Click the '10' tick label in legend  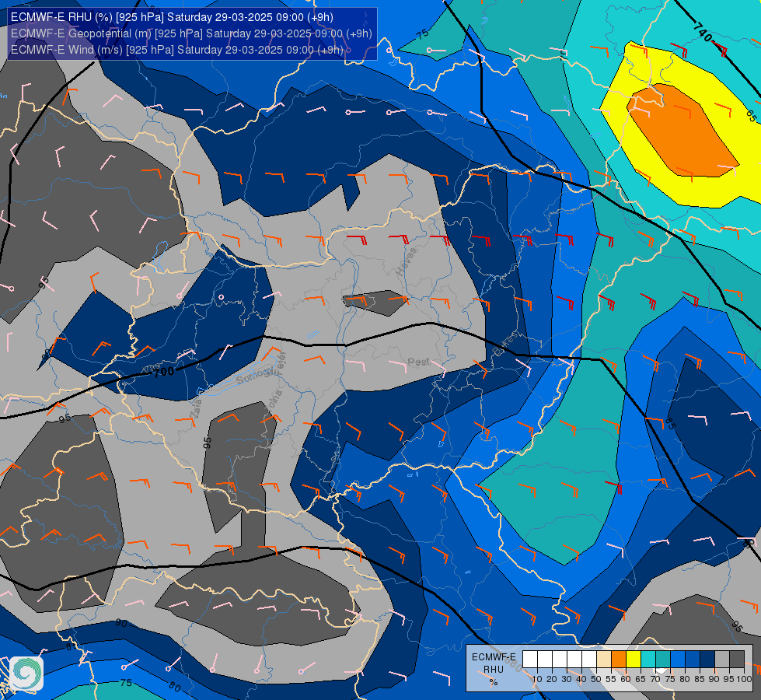(537, 679)
